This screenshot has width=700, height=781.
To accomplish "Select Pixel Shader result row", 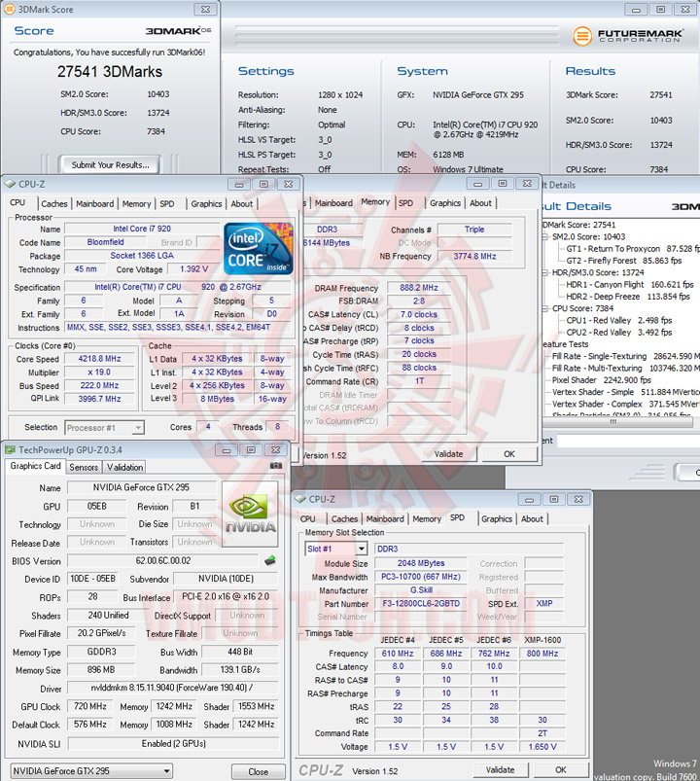I will 602,380.
